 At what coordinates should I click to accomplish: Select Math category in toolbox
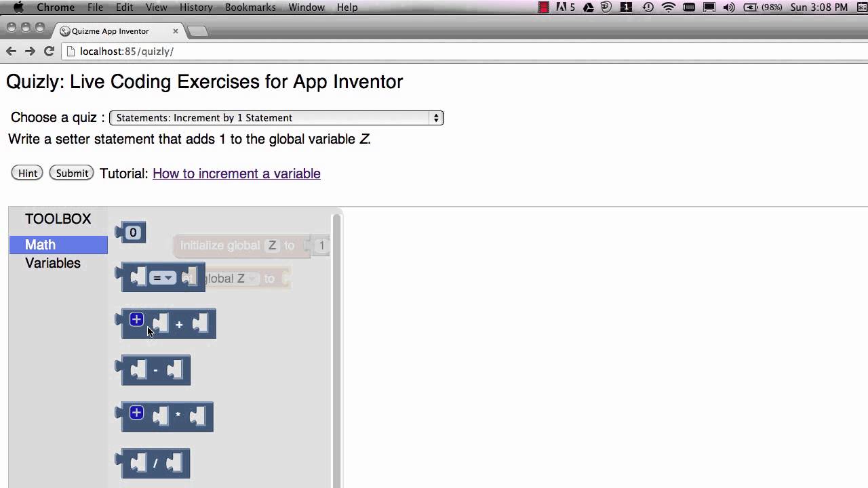[x=58, y=245]
